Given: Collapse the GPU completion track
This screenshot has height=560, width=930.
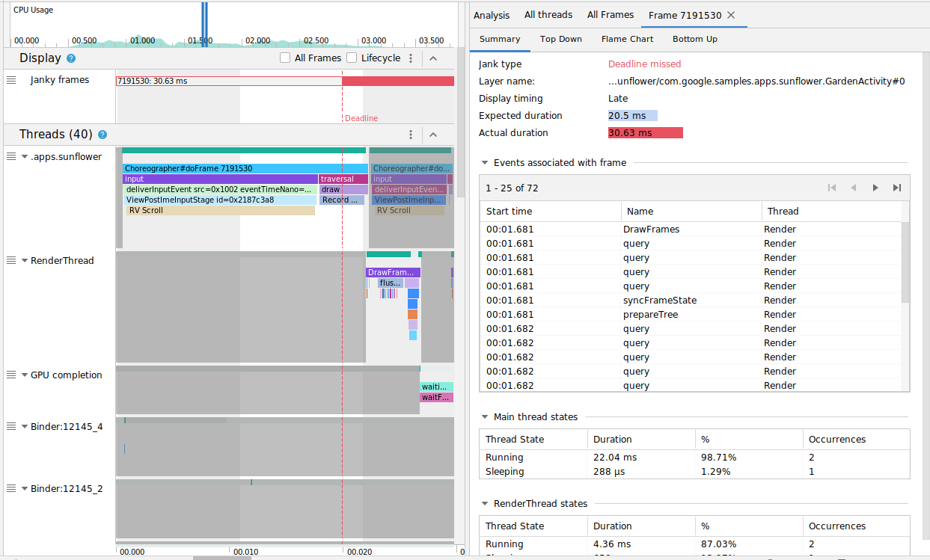Looking at the screenshot, I should [x=23, y=375].
